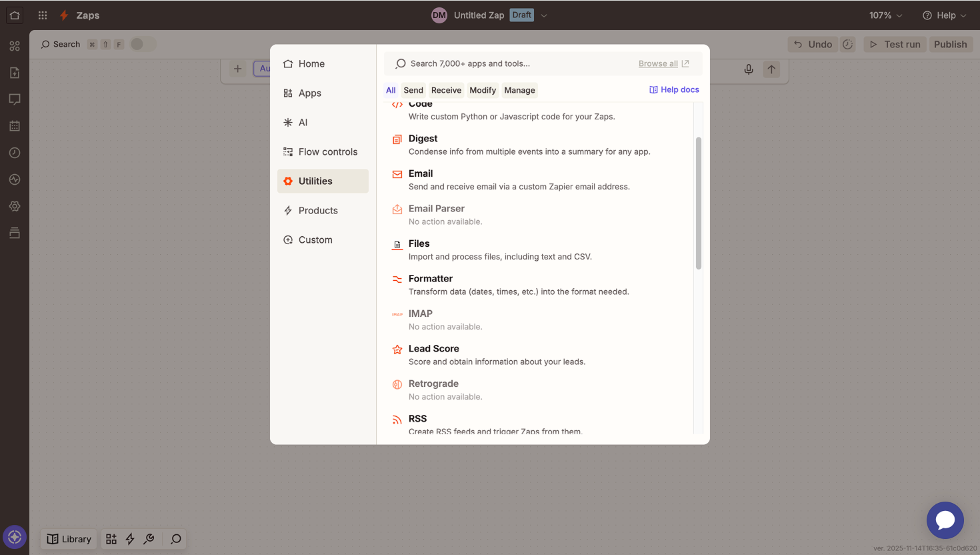Select the Digest utility
The image size is (980, 555).
[538, 145]
